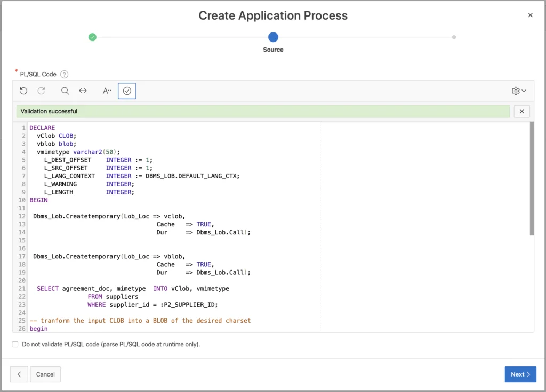This screenshot has height=392, width=546.
Task: Click SELECT agreement_doc on line 21
Action: click(74, 289)
